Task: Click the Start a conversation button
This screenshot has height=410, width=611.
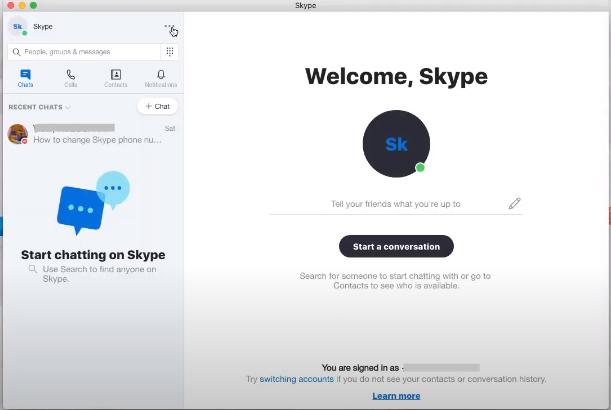Action: [x=396, y=246]
